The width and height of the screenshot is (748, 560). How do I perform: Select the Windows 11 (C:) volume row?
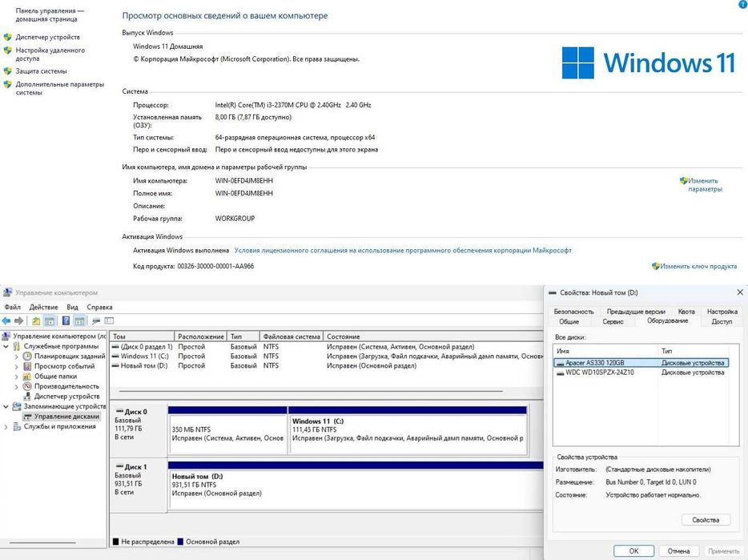[x=327, y=357]
